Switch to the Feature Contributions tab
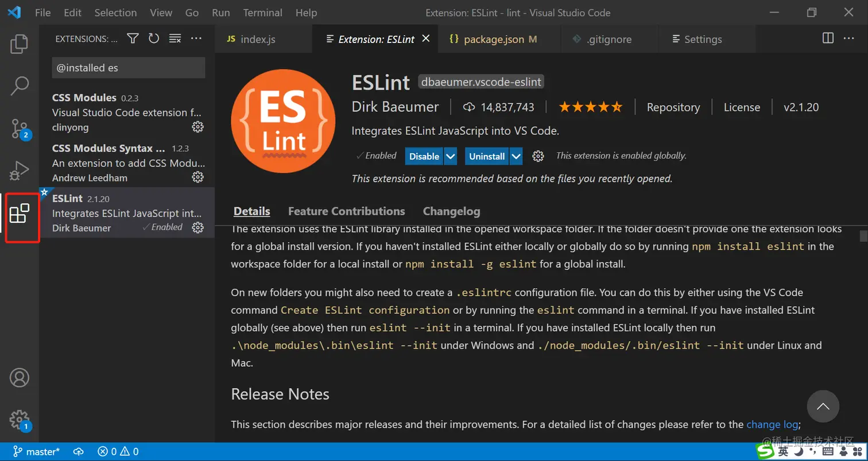The height and width of the screenshot is (461, 868). click(x=346, y=211)
